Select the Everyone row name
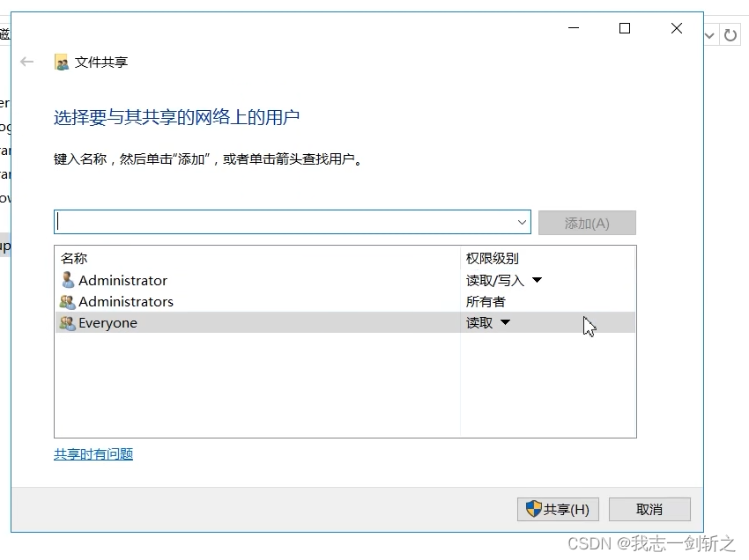 tap(108, 323)
